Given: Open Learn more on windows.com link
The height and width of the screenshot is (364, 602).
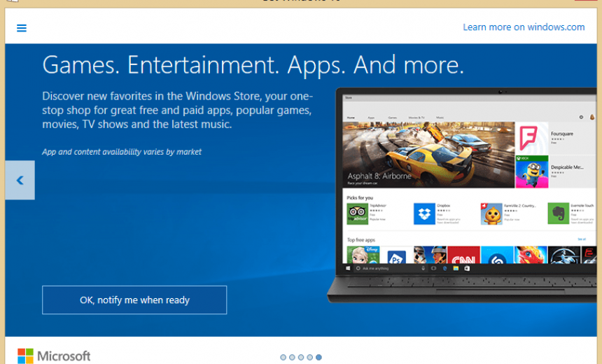Looking at the screenshot, I should pos(523,27).
